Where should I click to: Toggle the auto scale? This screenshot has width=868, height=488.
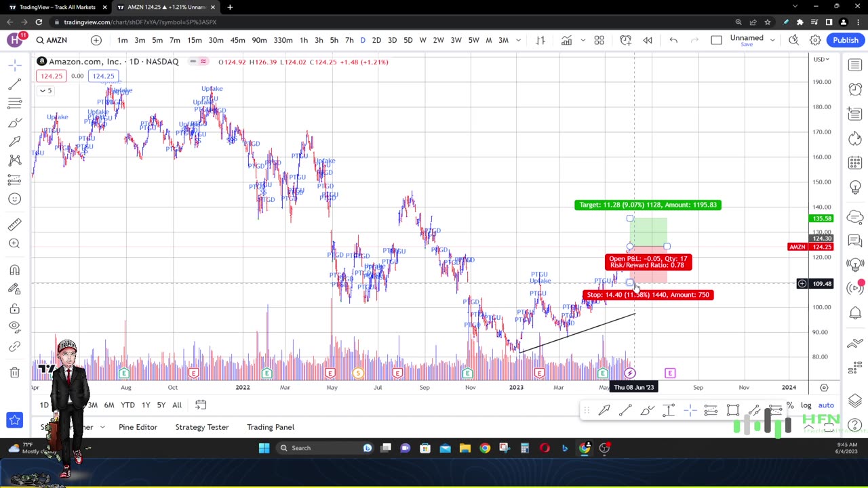[x=826, y=405]
